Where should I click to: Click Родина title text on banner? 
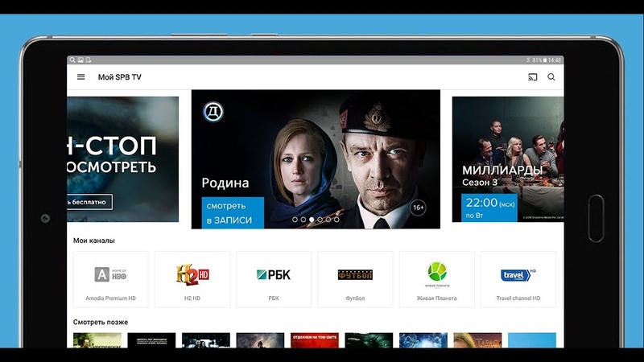point(225,183)
